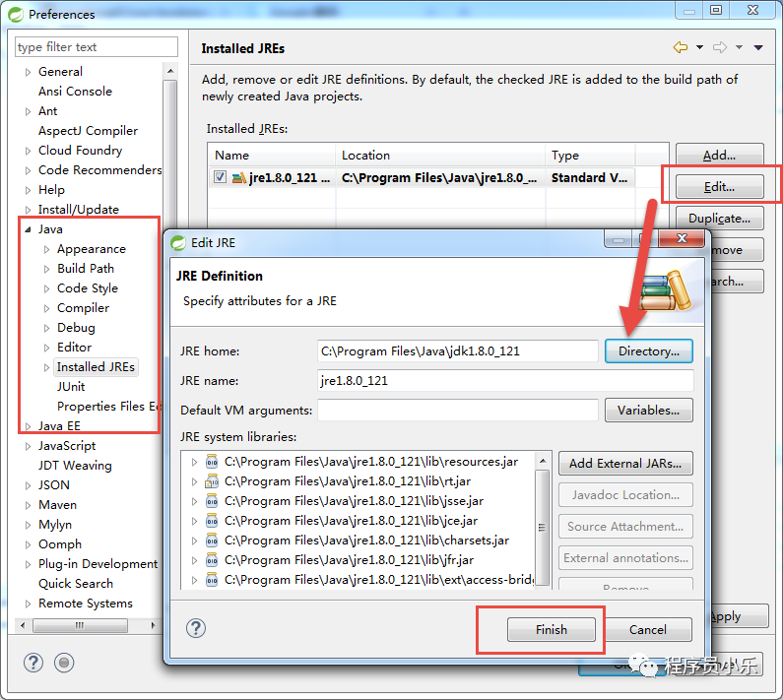Click Cancel in Edit JRE dialog

tap(648, 629)
